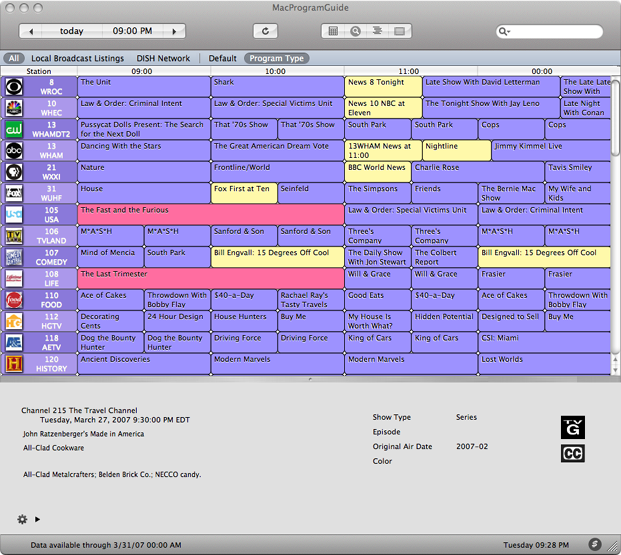The width and height of the screenshot is (621, 555).
Task: Select Dancing With the Stars
Action: [144, 151]
